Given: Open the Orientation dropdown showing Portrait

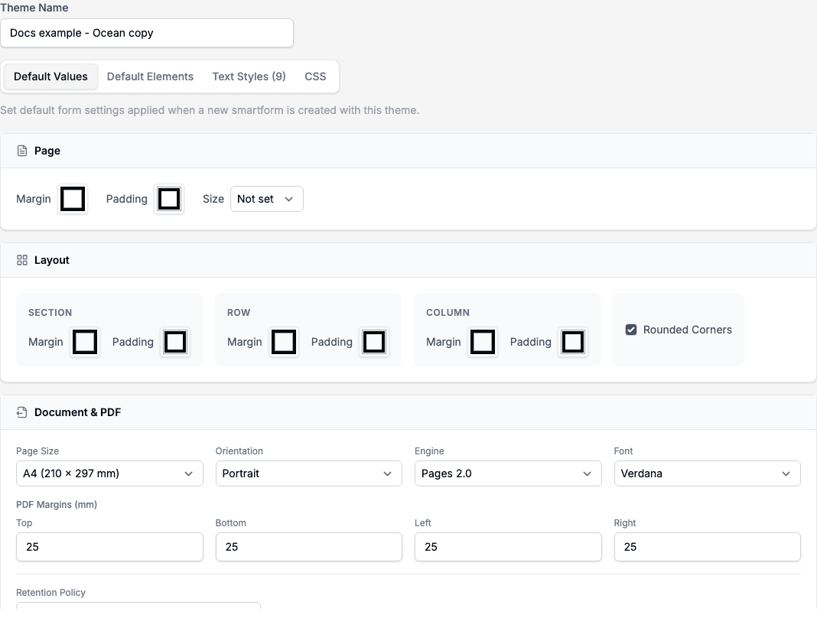Looking at the screenshot, I should click(308, 473).
